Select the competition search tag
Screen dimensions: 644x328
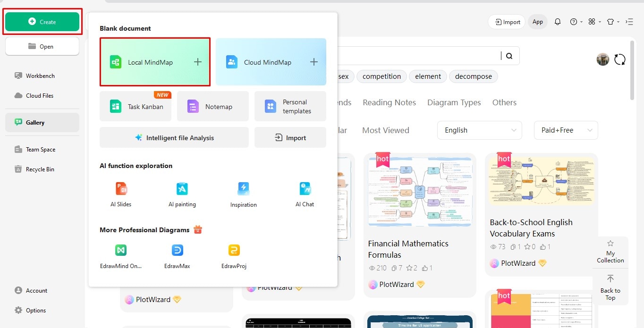click(x=381, y=76)
